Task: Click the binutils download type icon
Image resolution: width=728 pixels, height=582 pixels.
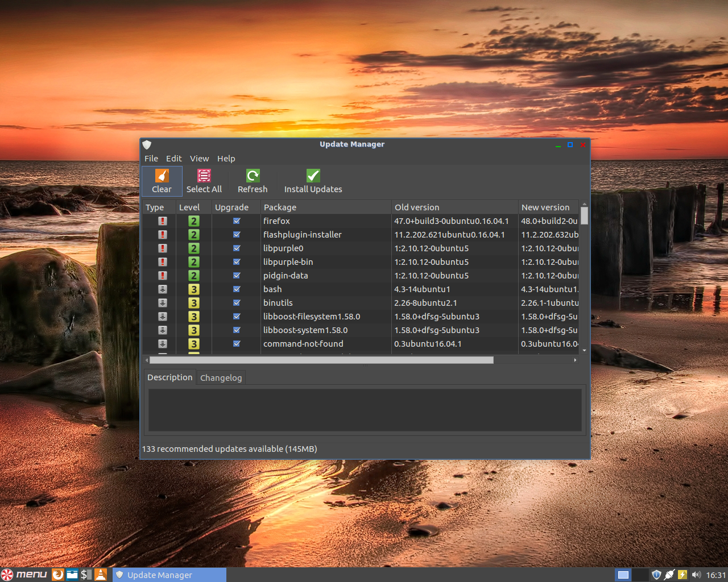Action: tap(163, 303)
